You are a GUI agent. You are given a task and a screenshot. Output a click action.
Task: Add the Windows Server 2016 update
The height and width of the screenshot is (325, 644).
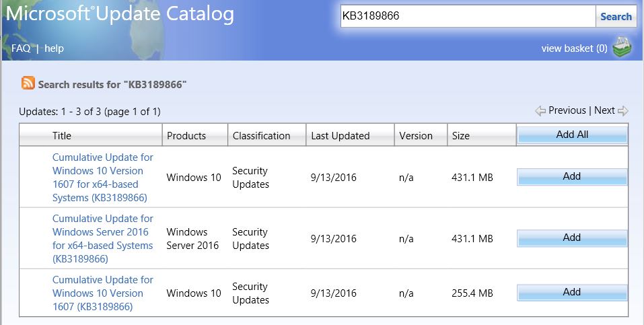(572, 238)
